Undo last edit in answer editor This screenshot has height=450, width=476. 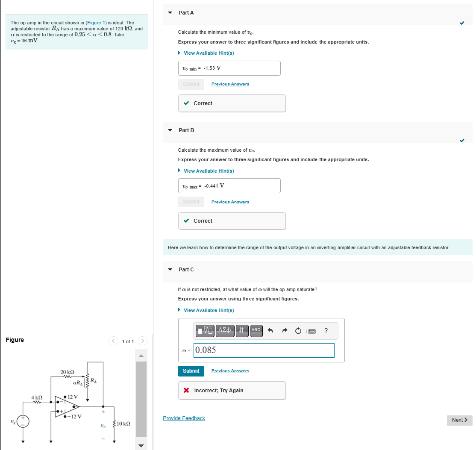point(270,331)
